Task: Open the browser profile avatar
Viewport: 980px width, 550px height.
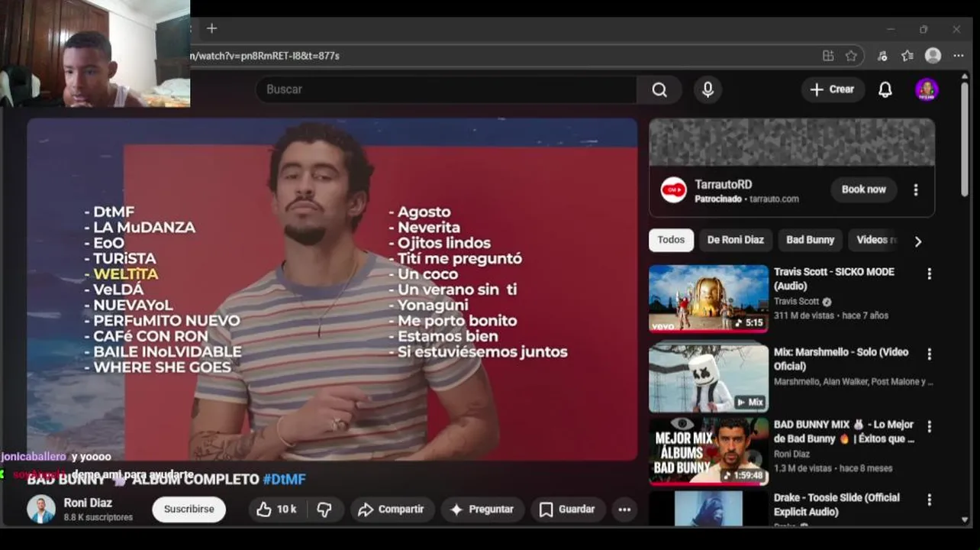Action: [933, 56]
